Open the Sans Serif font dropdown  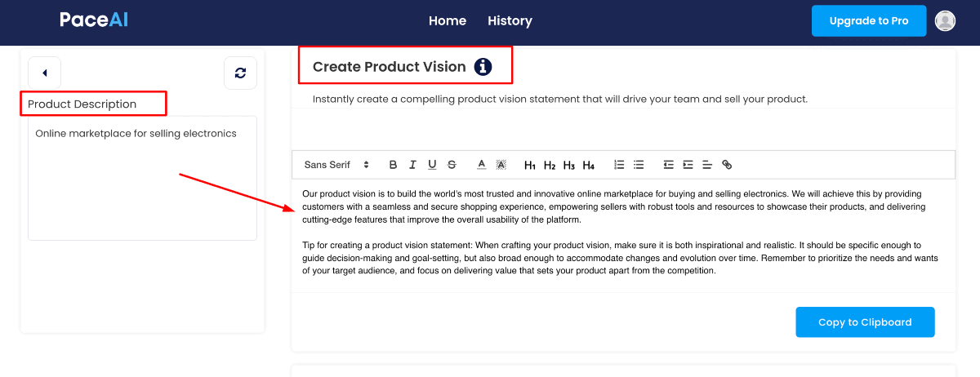(x=336, y=165)
